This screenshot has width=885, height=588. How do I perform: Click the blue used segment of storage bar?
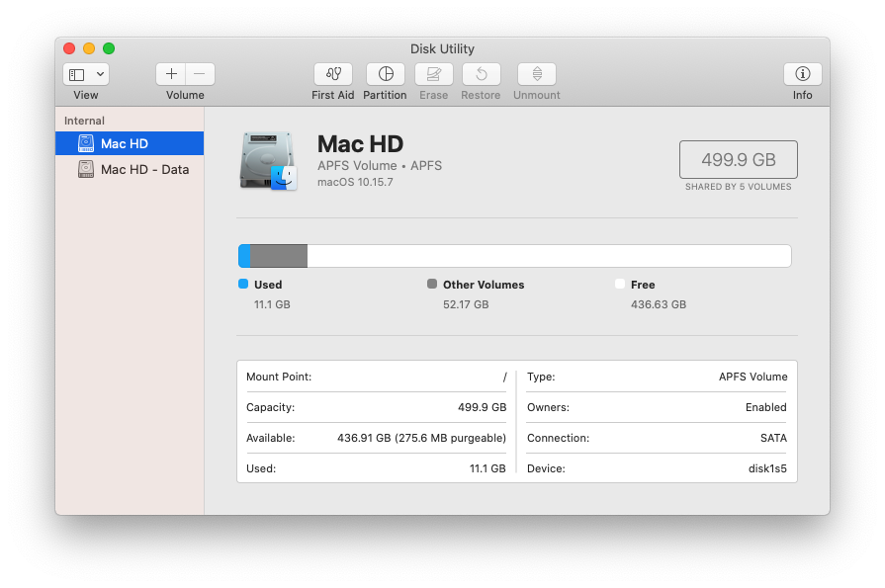[x=244, y=256]
